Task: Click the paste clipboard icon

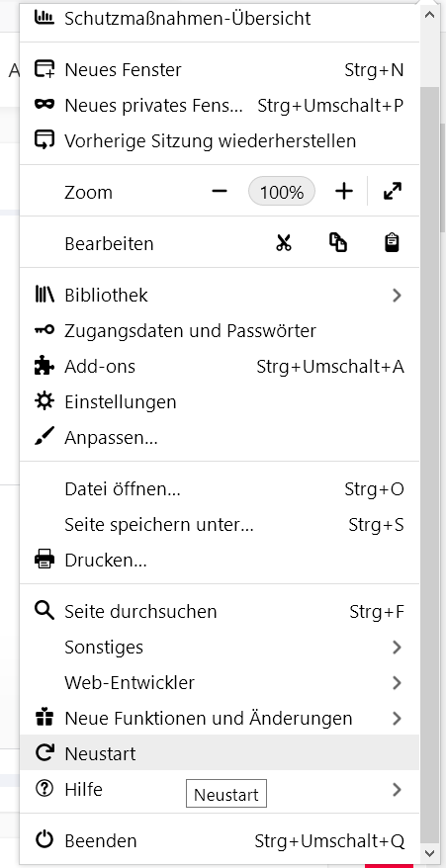Action: click(x=393, y=243)
